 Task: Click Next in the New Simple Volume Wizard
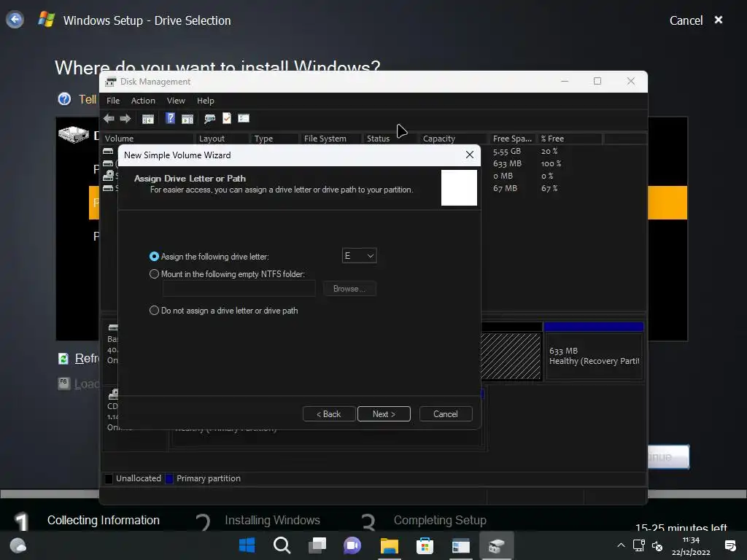point(384,414)
